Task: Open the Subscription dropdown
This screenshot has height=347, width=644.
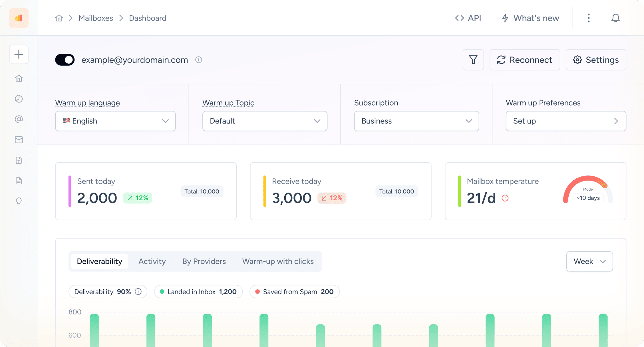Action: pos(416,121)
